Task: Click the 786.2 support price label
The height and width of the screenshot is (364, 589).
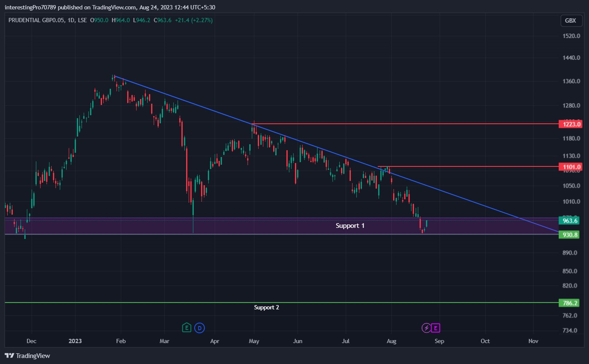Action: pyautogui.click(x=569, y=303)
